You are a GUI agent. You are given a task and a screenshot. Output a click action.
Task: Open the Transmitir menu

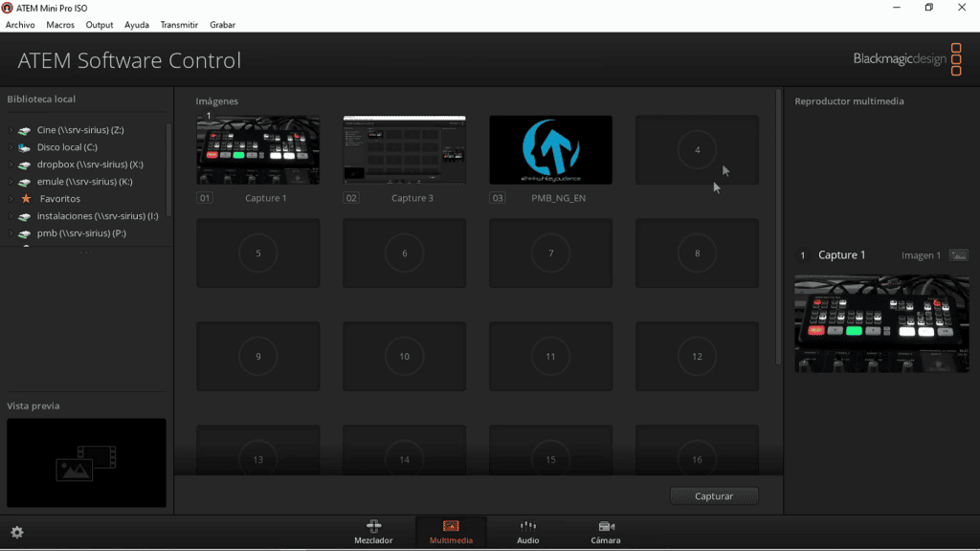(x=179, y=25)
